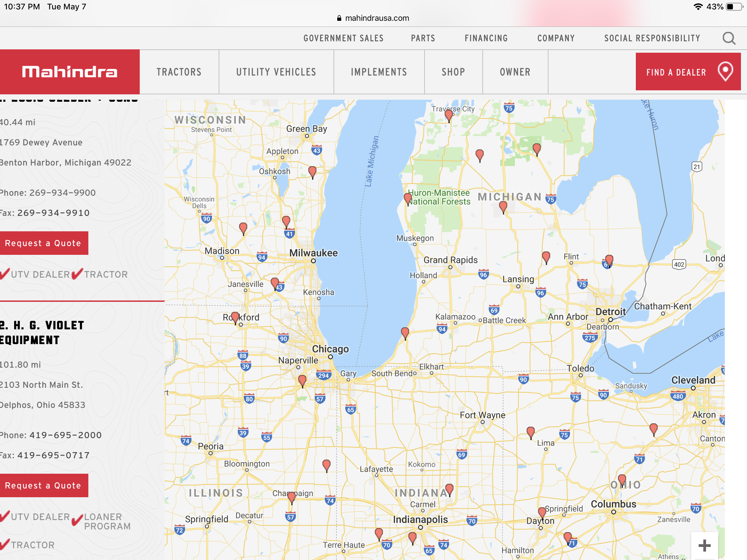Select the pin on Lake Michigan's southeast shore
This screenshot has width=747, height=560.
[405, 333]
